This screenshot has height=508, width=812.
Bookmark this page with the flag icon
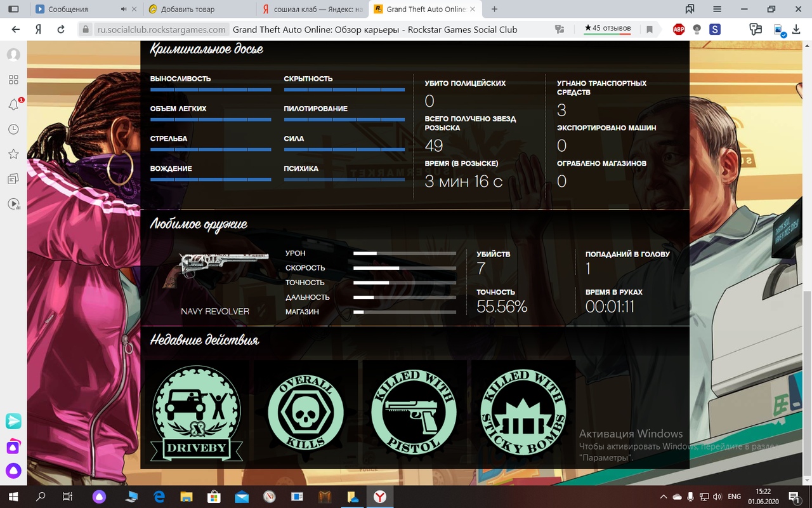click(x=650, y=29)
